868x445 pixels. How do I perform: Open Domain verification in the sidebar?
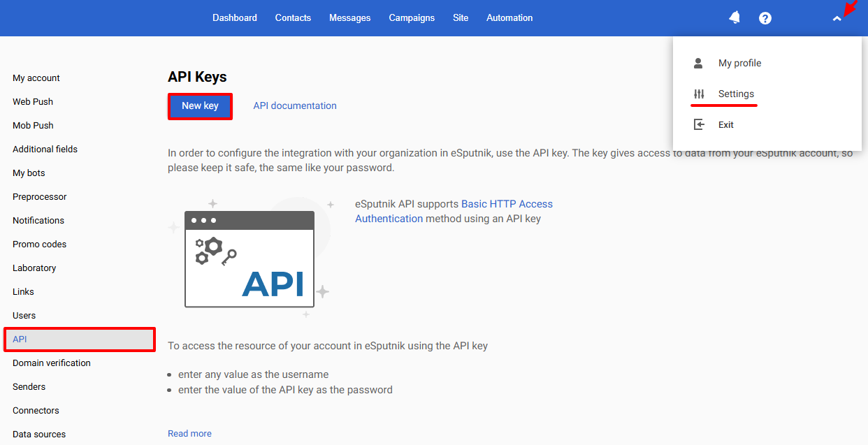(52, 363)
